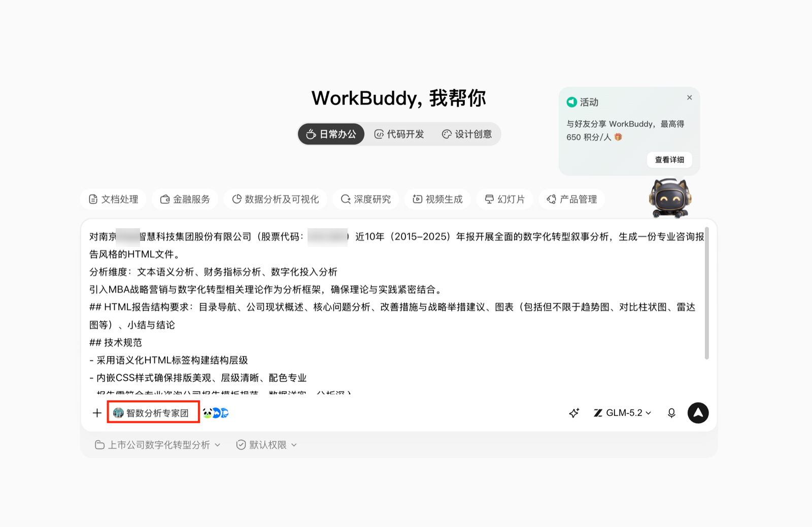Close the 活动 notification card
The height and width of the screenshot is (527, 812).
(689, 97)
